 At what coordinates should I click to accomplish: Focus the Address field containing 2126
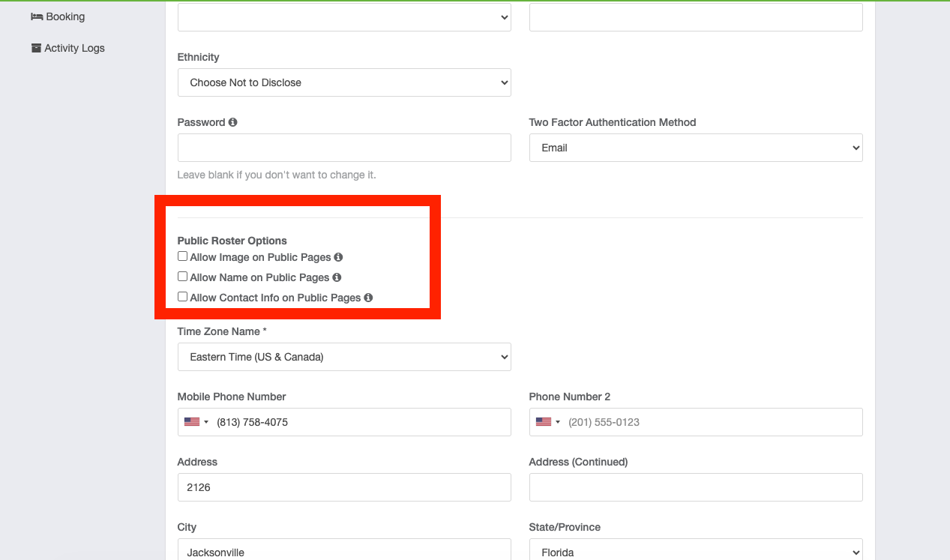point(344,487)
